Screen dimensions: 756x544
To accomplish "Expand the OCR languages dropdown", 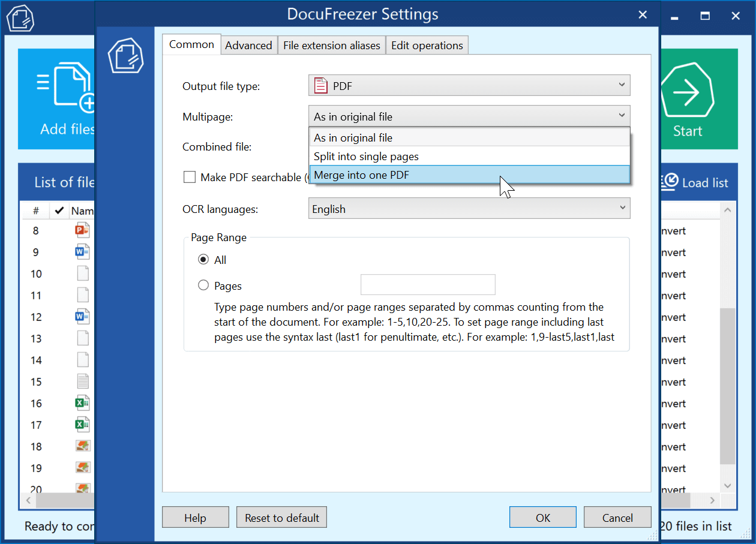I will (469, 209).
